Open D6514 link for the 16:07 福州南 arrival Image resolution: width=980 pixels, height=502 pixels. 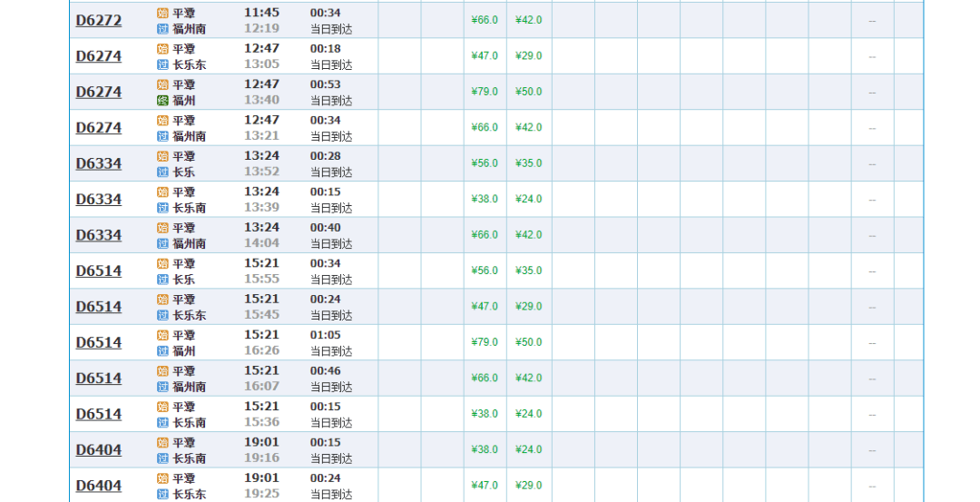coord(98,378)
